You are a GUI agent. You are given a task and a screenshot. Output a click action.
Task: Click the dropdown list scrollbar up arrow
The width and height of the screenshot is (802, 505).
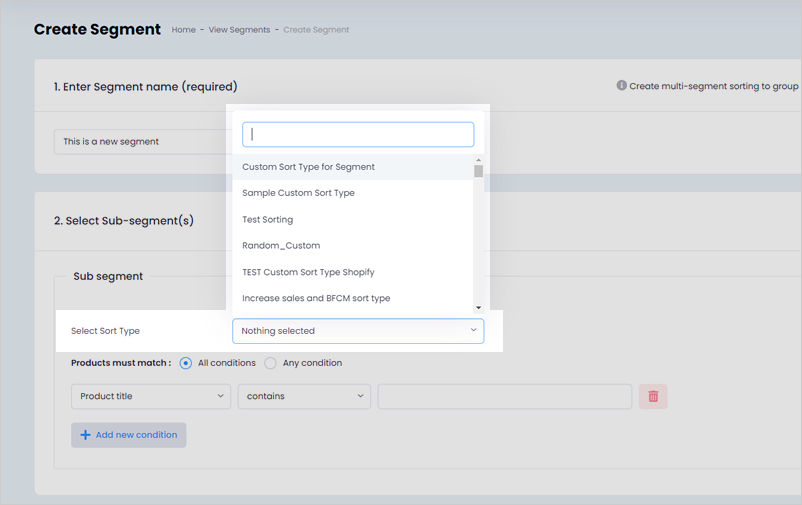coord(479,160)
